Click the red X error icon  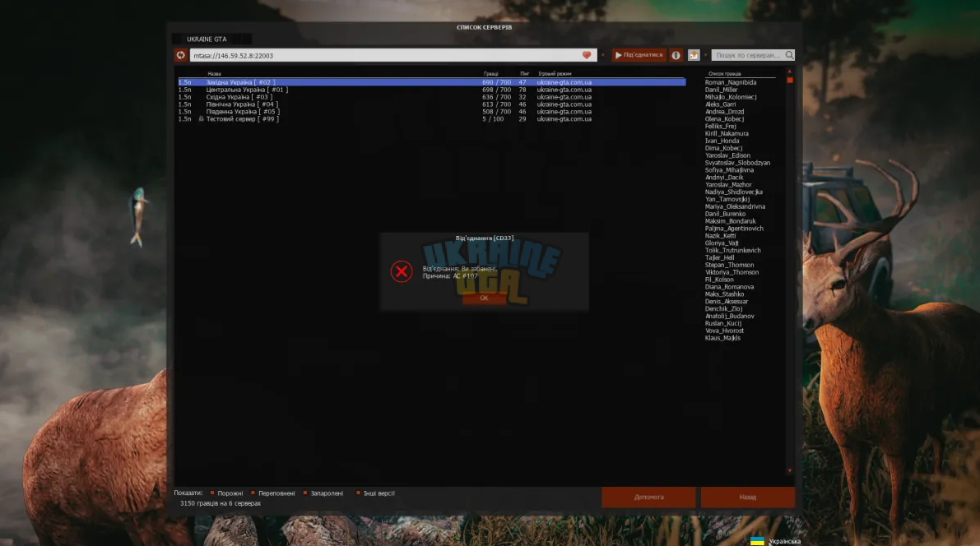[x=402, y=271]
